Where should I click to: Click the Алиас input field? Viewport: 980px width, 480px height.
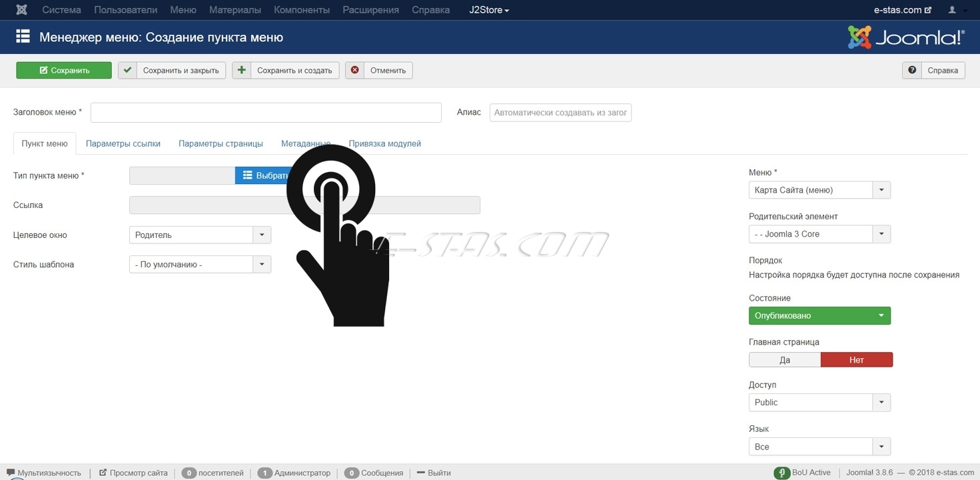click(560, 113)
